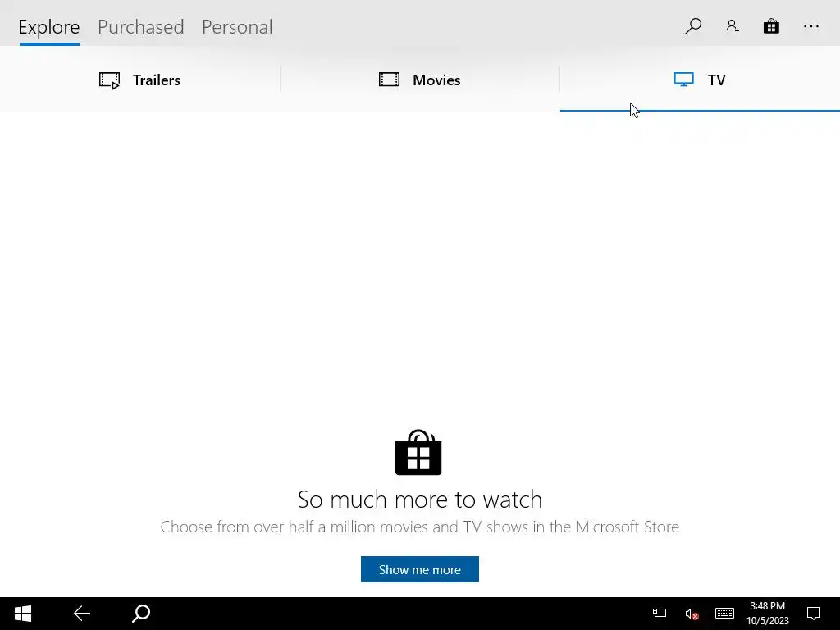The height and width of the screenshot is (630, 840).
Task: Open the taskbar clock showing 3:48 PM
Action: pos(768,614)
